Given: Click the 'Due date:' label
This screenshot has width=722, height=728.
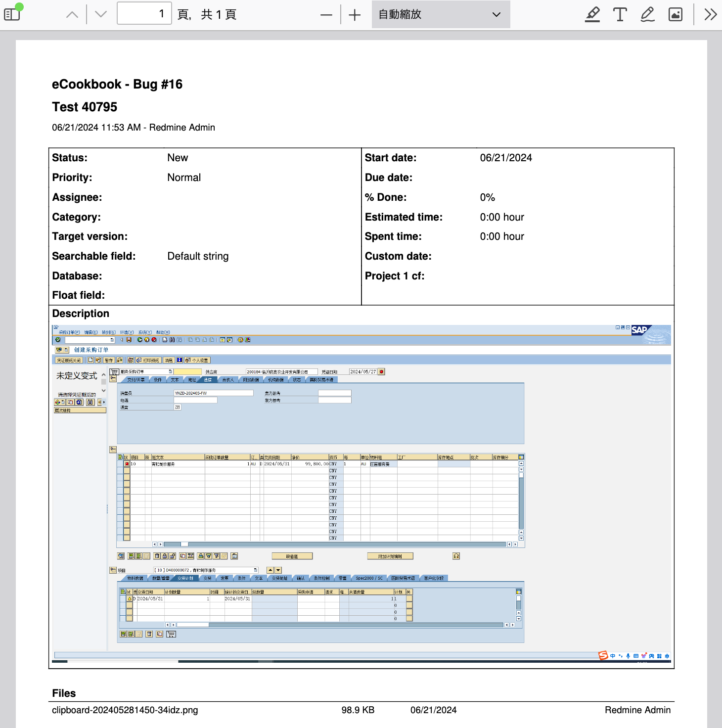Looking at the screenshot, I should pos(389,178).
